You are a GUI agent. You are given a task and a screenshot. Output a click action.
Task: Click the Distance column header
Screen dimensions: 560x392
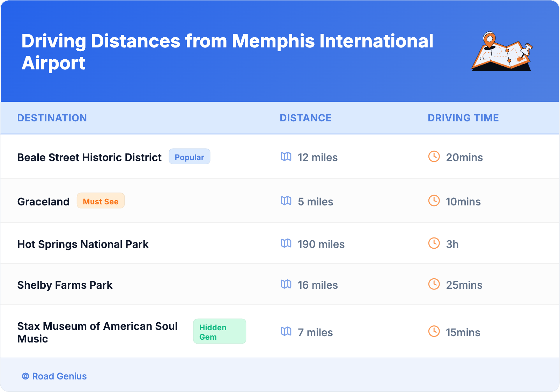tap(305, 118)
